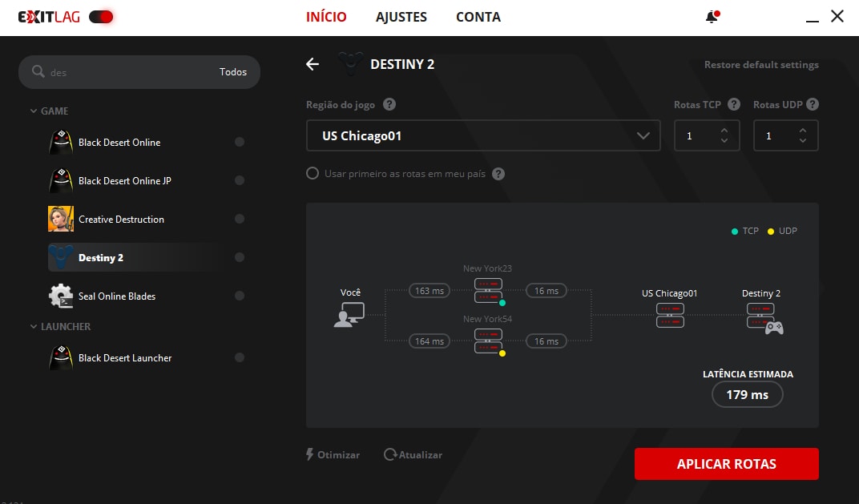This screenshot has height=504, width=859.
Task: Click the New York23 server icon
Action: point(488,290)
